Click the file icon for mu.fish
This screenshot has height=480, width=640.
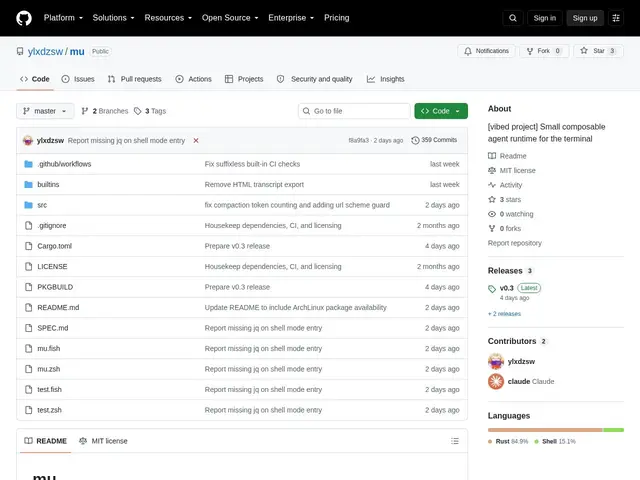click(28, 348)
